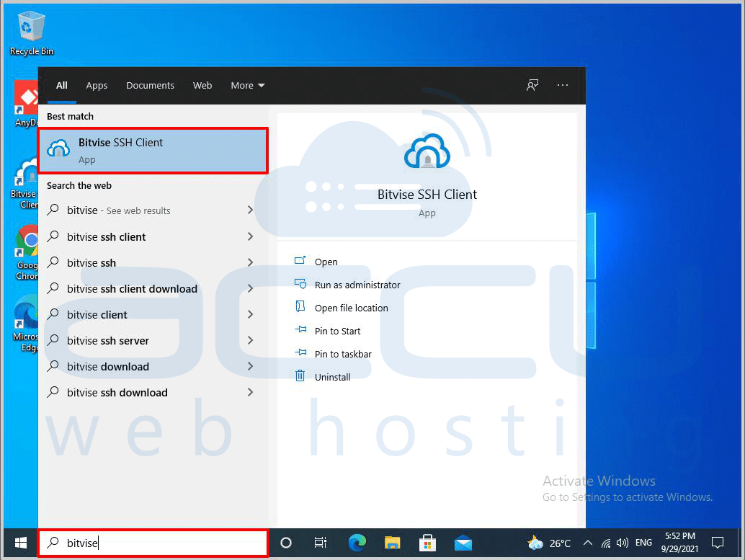Open the clock showing 5:52 PM
745x560 pixels.
tap(679, 543)
